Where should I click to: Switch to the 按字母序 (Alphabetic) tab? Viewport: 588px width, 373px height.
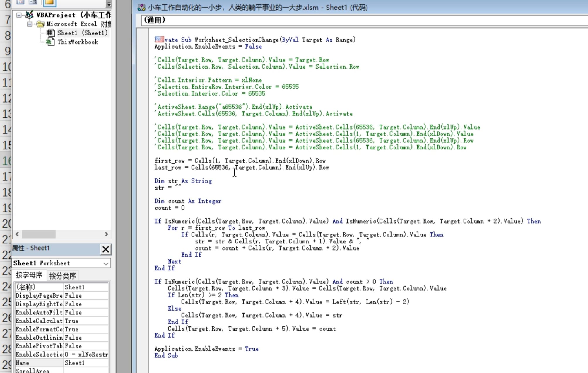[29, 275]
